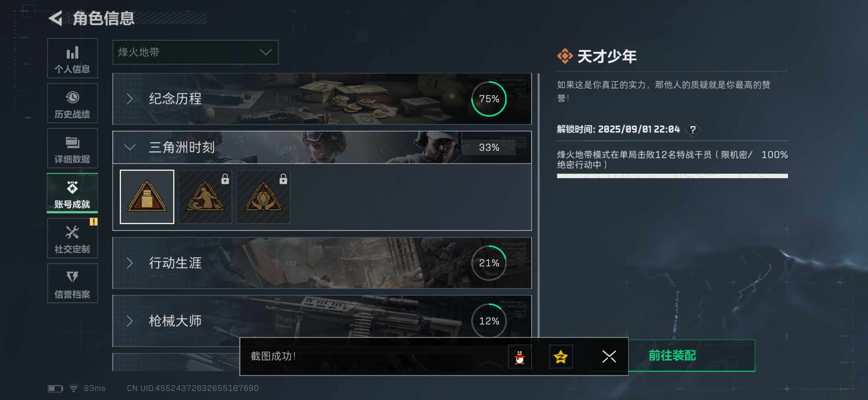The image size is (868, 400).
Task: Expand the 行动生涯 achievement category
Action: click(322, 263)
